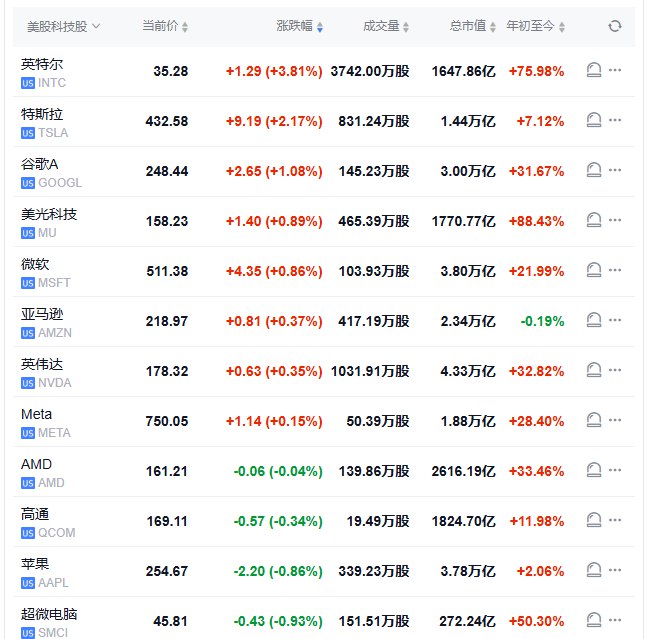Click year-to-date -0.19% cell
Image resolution: width=648 pixels, height=639 pixels.
[542, 322]
